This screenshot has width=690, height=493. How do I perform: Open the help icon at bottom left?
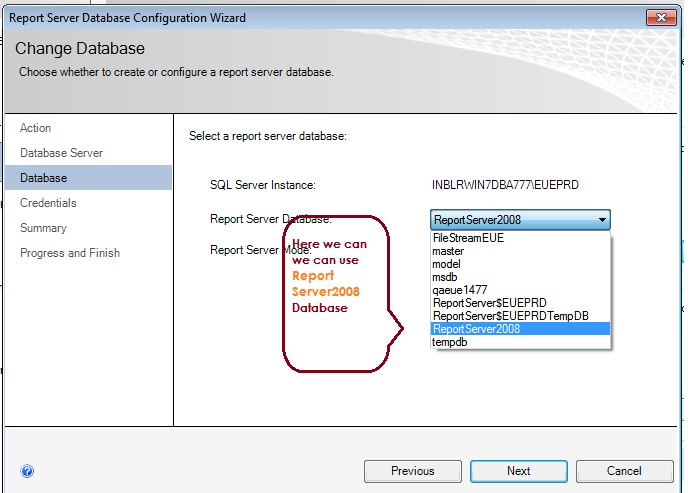click(x=27, y=471)
